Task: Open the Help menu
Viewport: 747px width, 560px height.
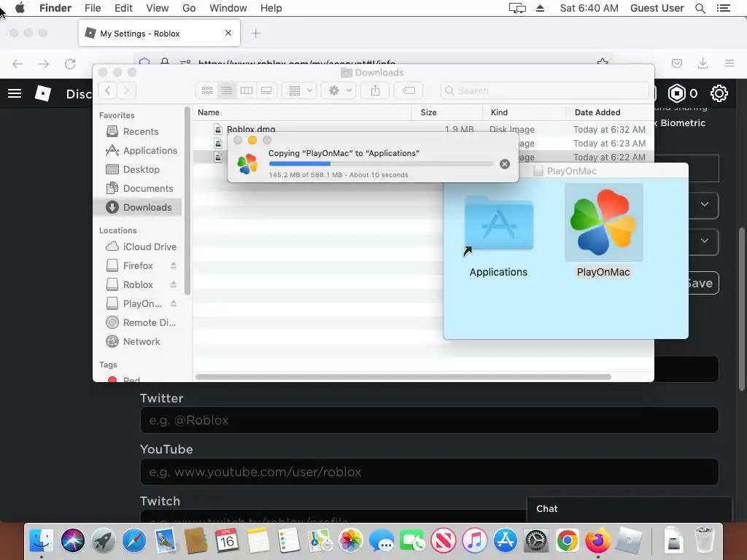Action: pos(271,8)
